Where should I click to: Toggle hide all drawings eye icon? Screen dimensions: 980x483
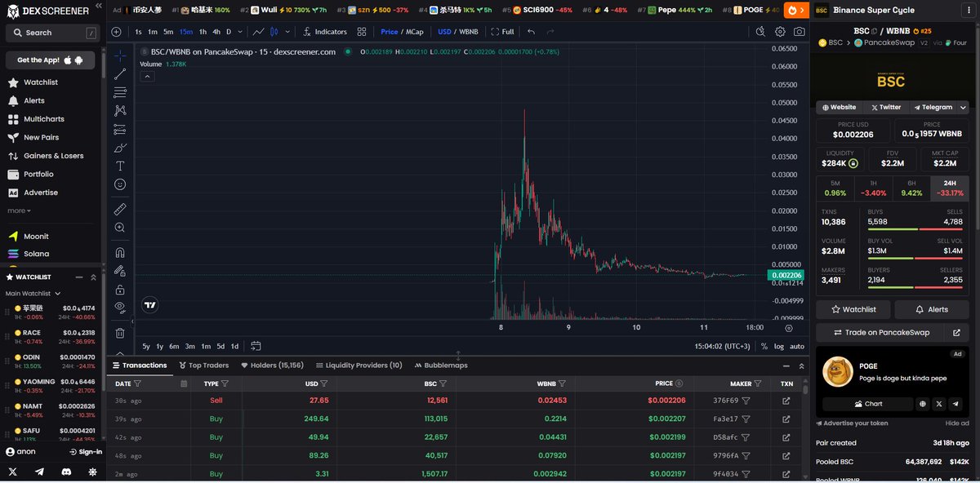coord(120,307)
